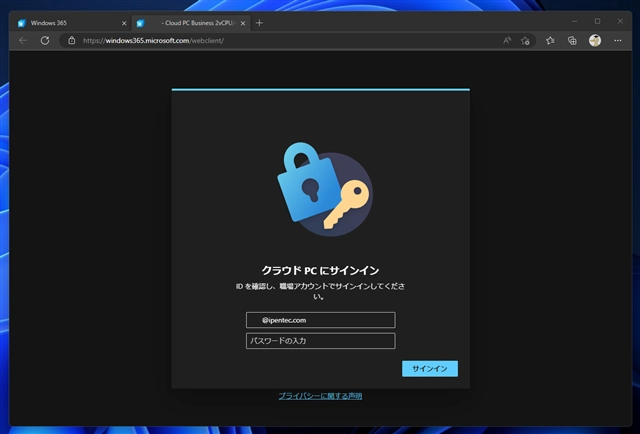Screen dimensions: 640x434
Task: Open a new browser tab
Action: click(259, 23)
